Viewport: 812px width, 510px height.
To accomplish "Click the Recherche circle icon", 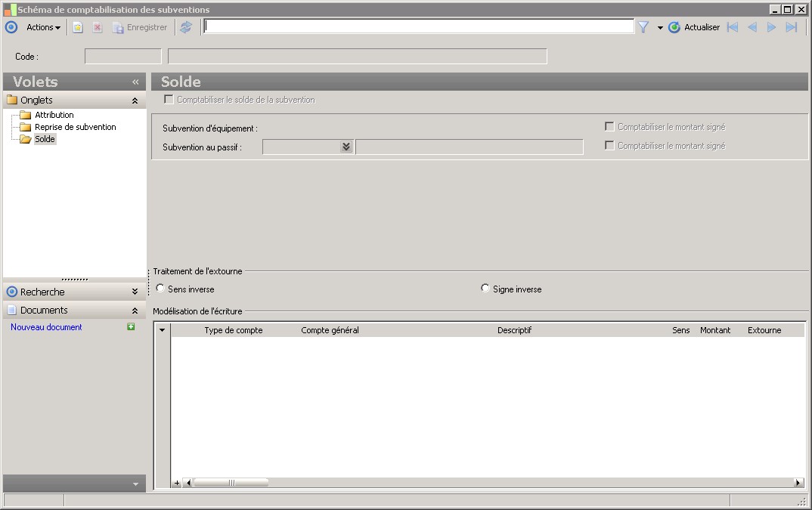I will click(12, 292).
